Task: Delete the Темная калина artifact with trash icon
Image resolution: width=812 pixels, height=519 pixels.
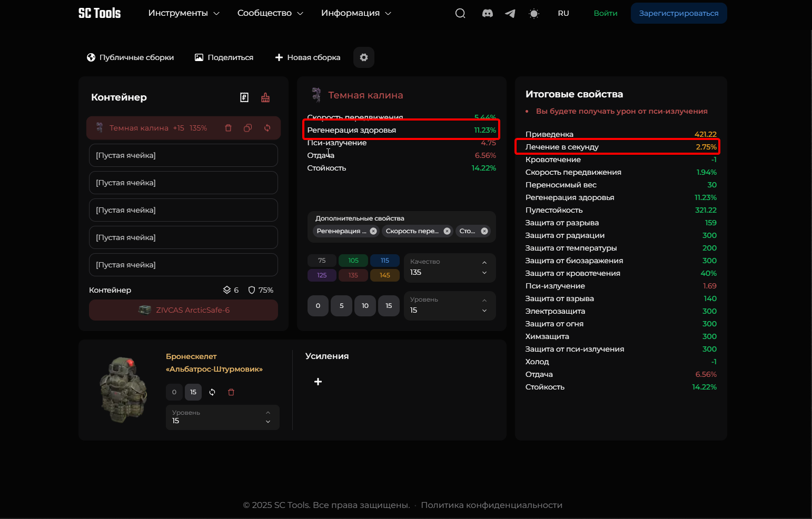Action: tap(228, 128)
